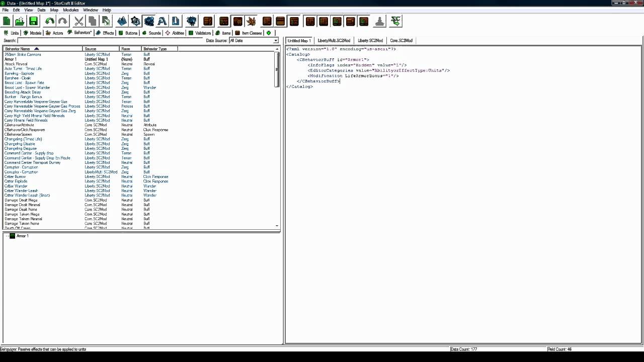Sort by the Source column header
Viewport: 644px width, 362px height.
point(101,49)
